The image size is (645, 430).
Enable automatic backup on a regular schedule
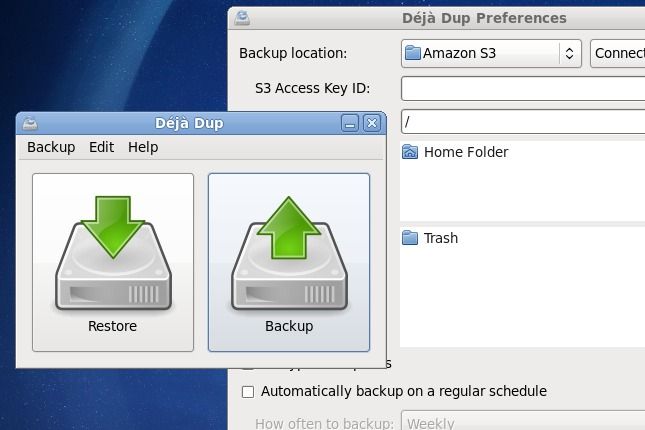coord(248,392)
